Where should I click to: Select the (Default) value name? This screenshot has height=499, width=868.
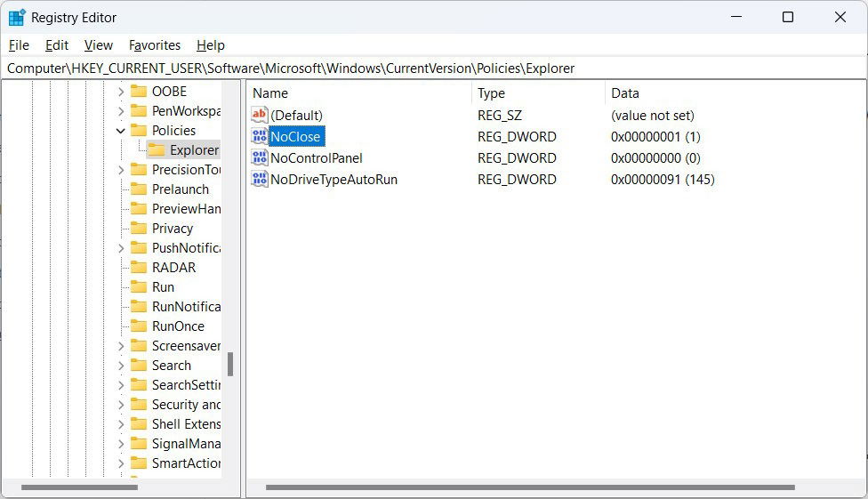coord(296,116)
